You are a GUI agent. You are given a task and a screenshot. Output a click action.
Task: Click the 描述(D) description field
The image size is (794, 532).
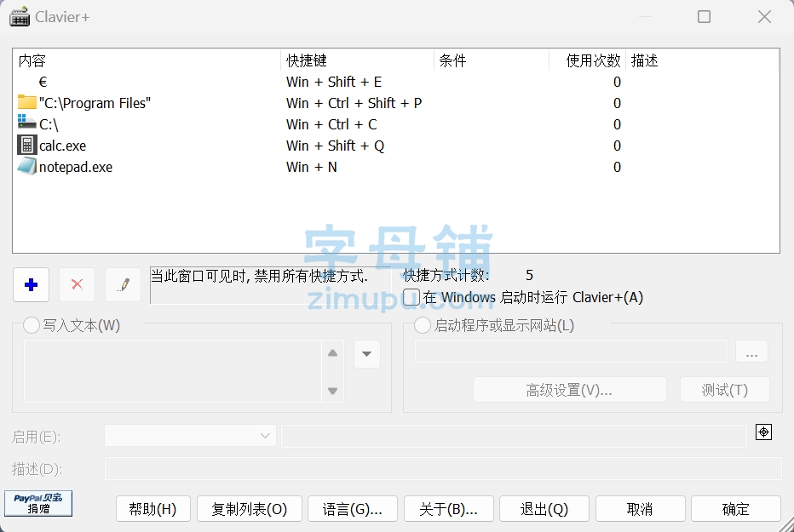[443, 469]
